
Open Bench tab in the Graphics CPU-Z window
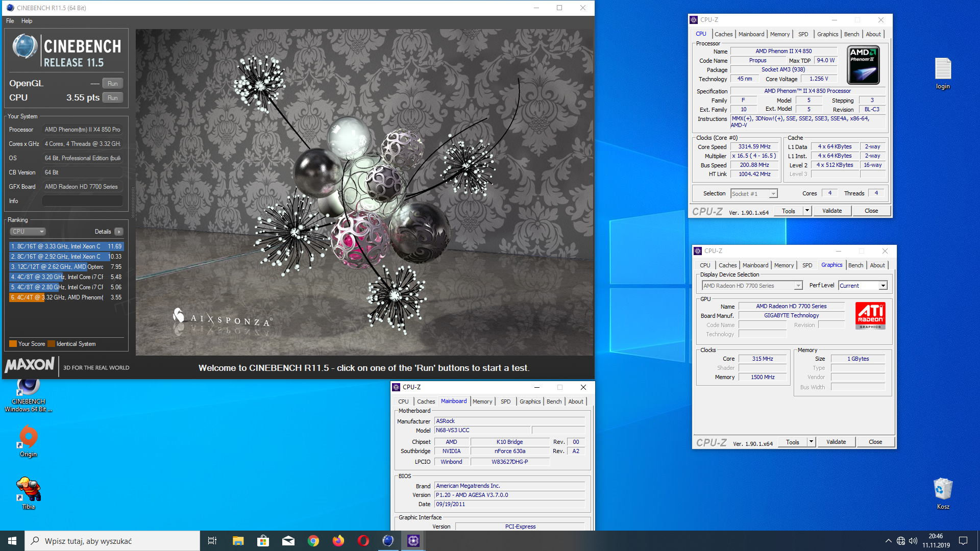click(855, 265)
